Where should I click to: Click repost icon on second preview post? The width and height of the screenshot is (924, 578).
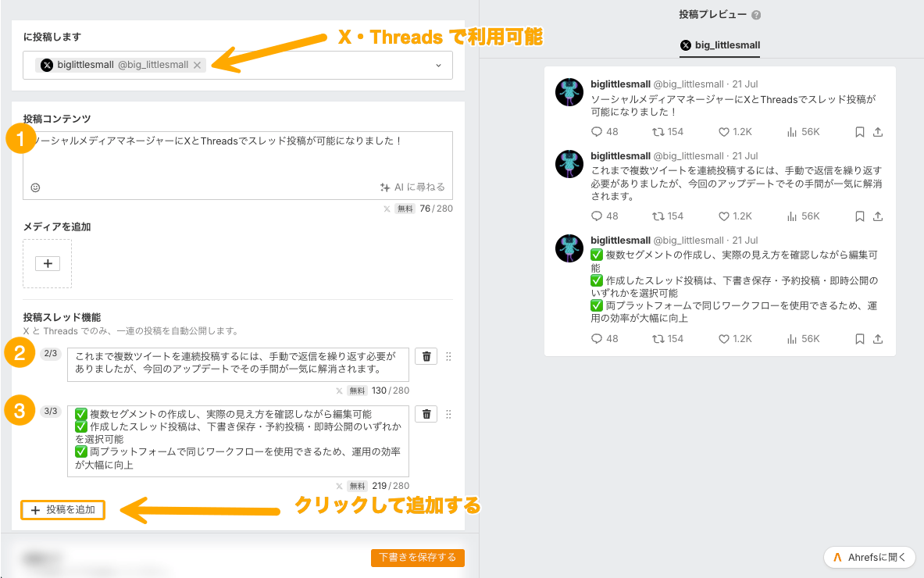point(658,216)
